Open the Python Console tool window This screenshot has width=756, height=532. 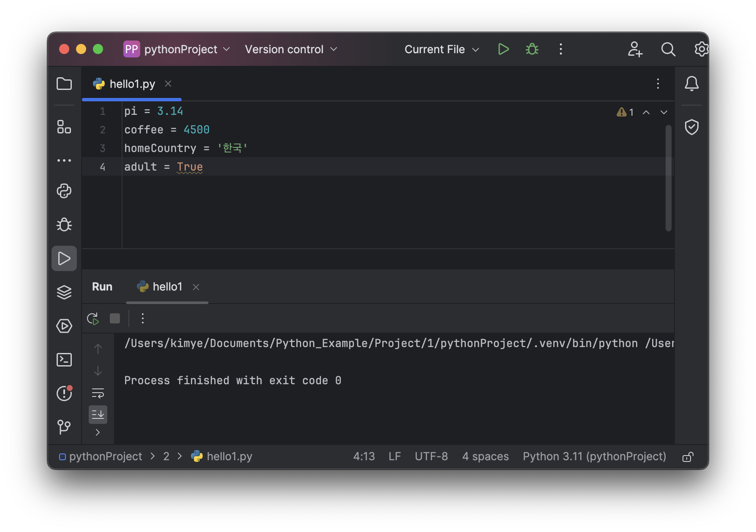pos(64,191)
